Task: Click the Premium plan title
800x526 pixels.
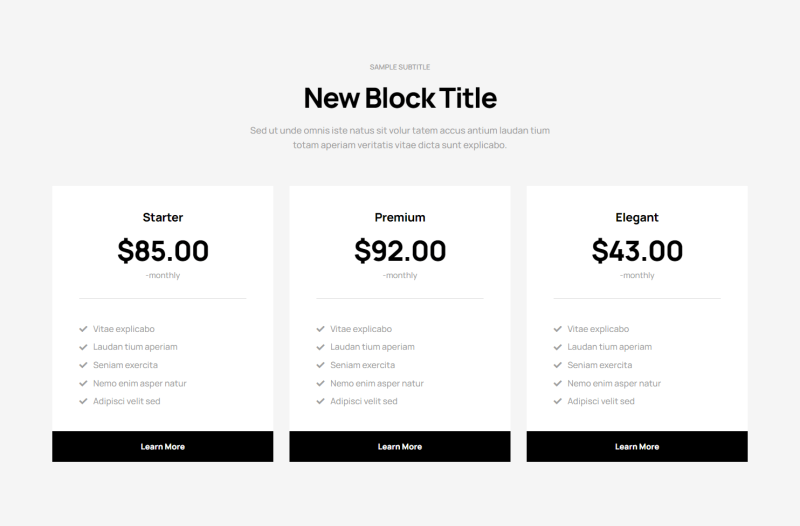Action: click(400, 217)
